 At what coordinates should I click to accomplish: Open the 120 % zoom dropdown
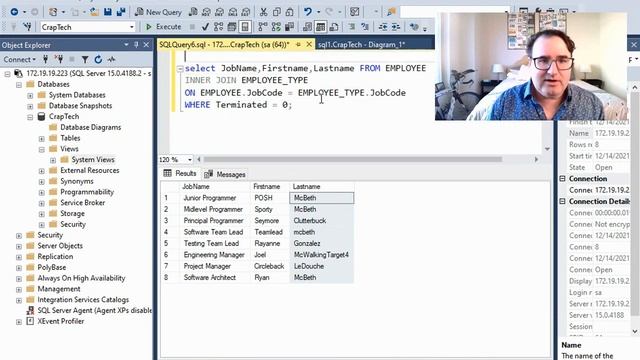(190, 160)
